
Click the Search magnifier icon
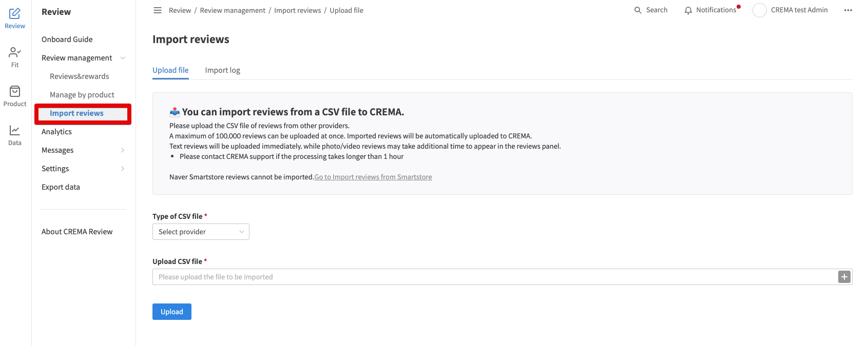pos(638,10)
